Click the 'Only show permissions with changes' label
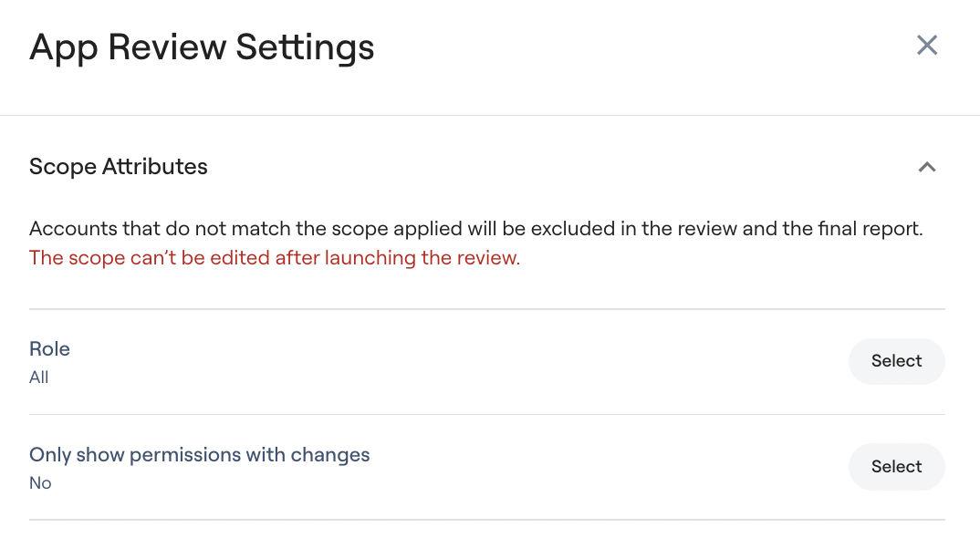This screenshot has width=980, height=538. coord(199,455)
